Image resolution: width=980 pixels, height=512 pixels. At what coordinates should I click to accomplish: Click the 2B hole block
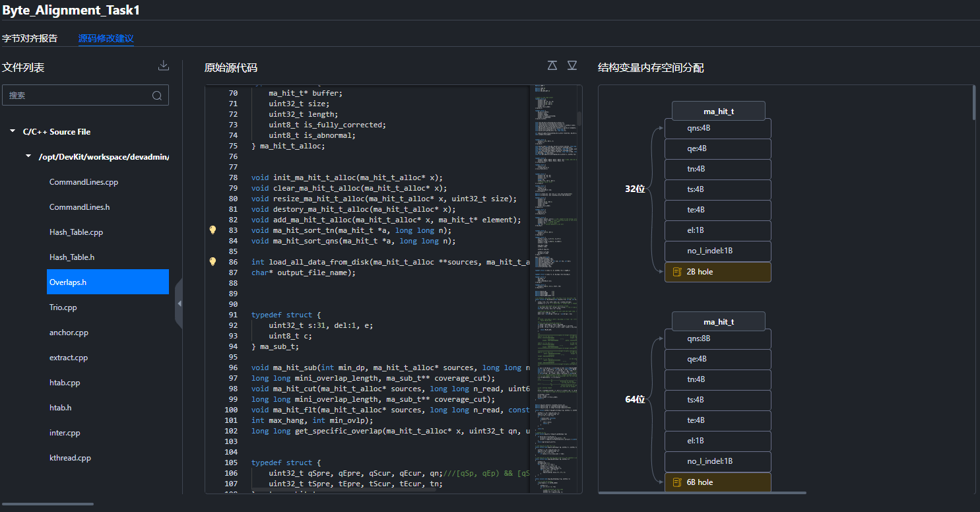click(x=718, y=272)
